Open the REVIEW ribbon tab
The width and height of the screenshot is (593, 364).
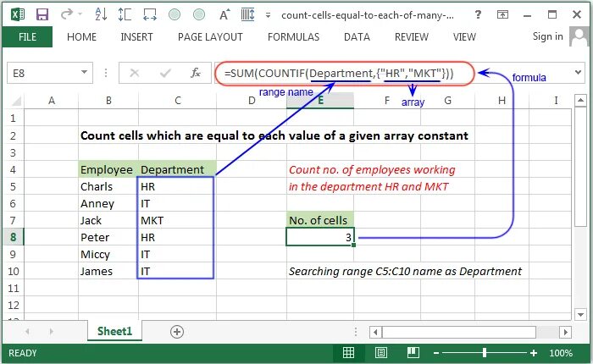click(x=412, y=37)
